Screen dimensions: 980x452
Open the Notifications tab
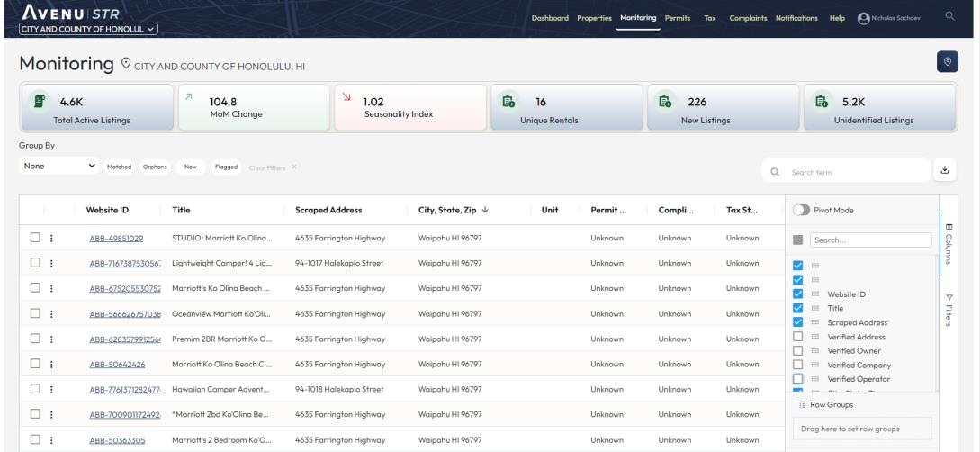[797, 18]
